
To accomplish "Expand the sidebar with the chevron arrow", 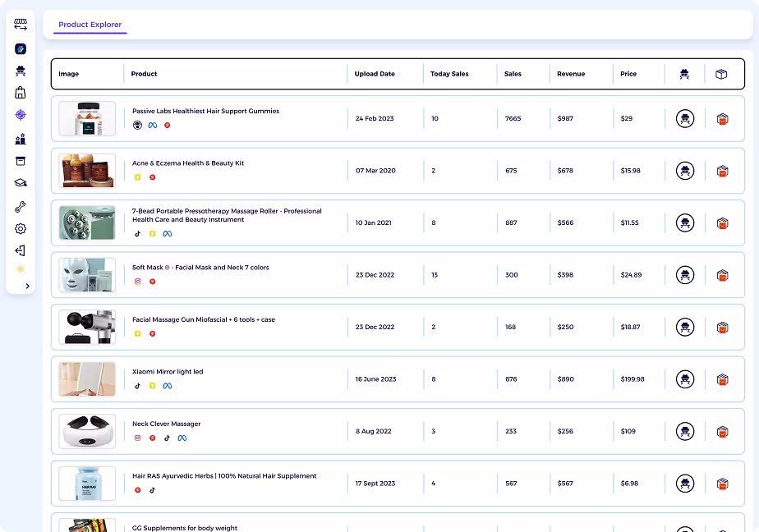I will (27, 287).
